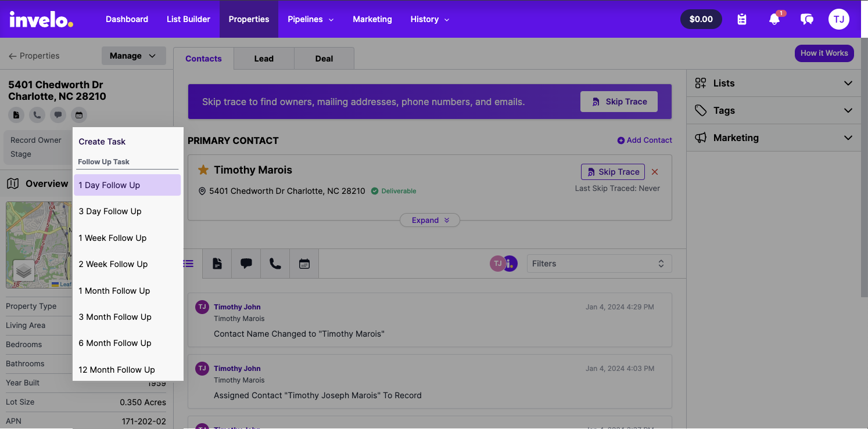
Task: Open the Filters combo box
Action: (599, 264)
